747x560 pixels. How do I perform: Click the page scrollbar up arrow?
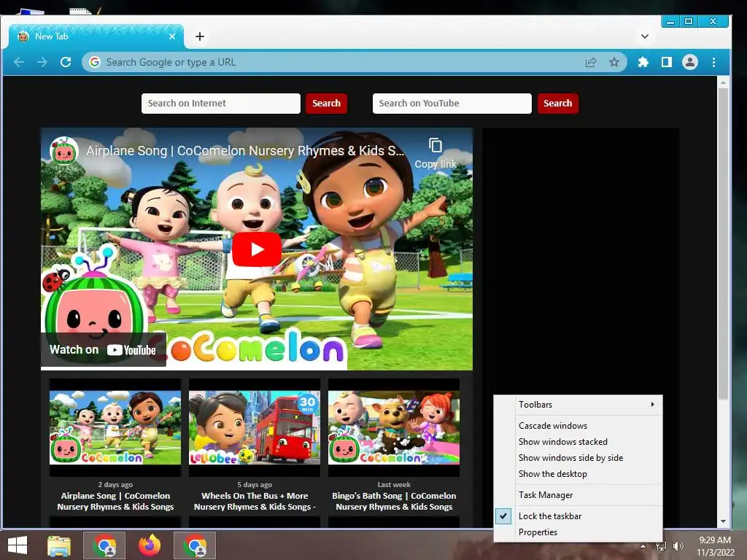coord(723,82)
